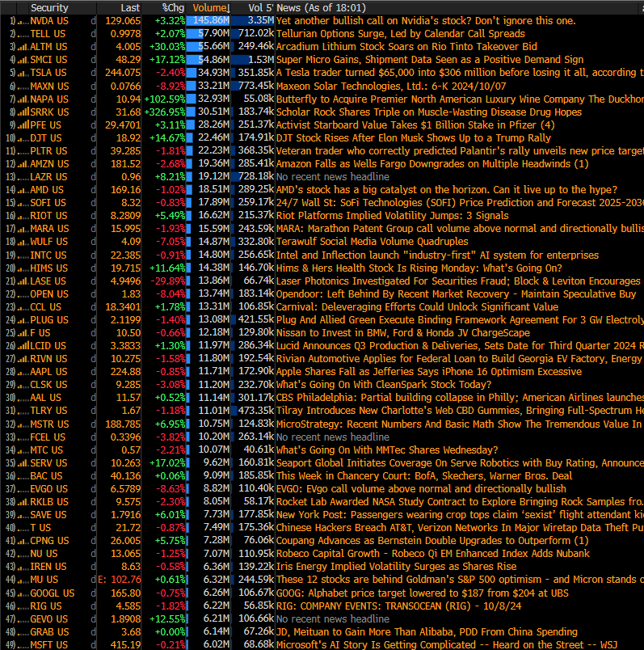Select the MSTR US ticker
Viewport: 644px width, 650px height.
[49, 424]
